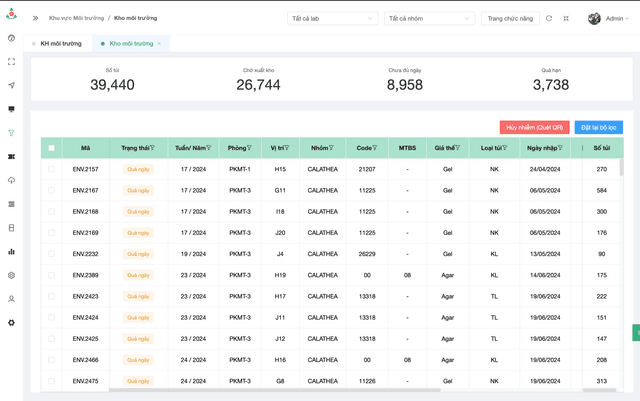Close the Kho môi trường tab
This screenshot has width=640, height=401.
pos(159,43)
